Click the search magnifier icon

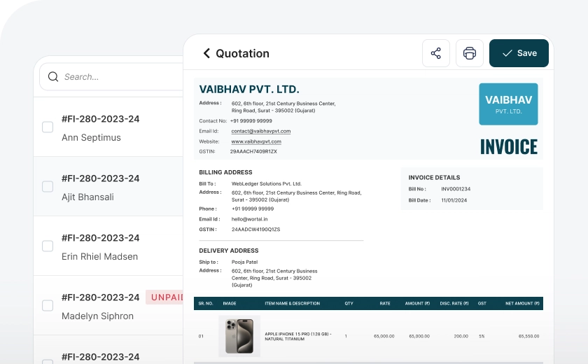pos(53,77)
